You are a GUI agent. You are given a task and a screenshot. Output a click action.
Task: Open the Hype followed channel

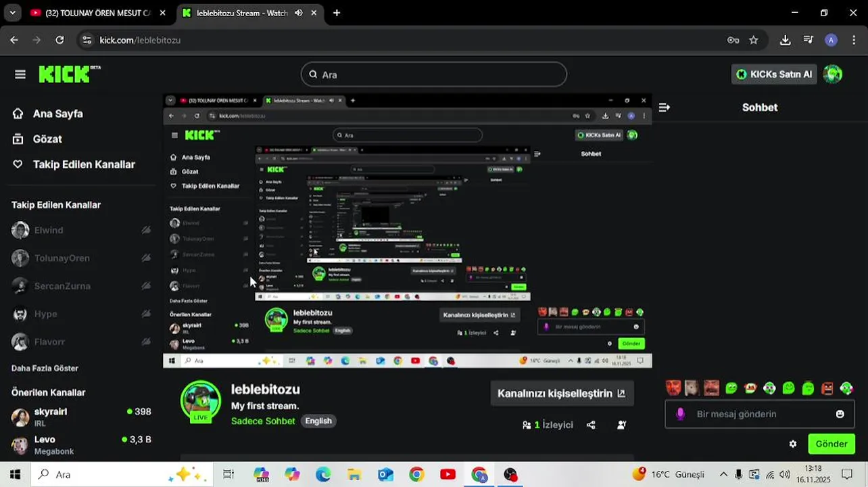pos(45,314)
